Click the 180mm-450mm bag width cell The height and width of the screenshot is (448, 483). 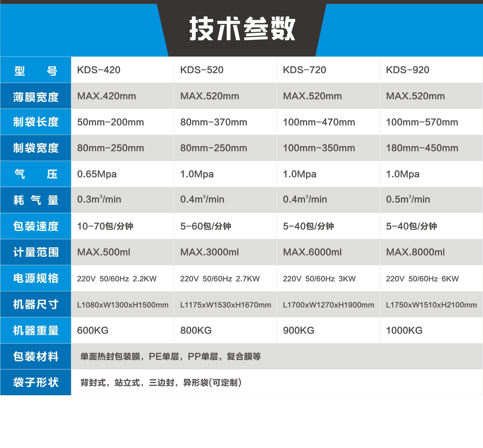click(422, 148)
